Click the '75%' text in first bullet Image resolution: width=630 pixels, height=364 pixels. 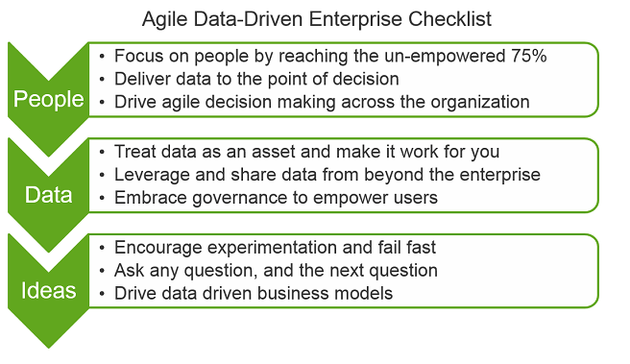point(529,56)
